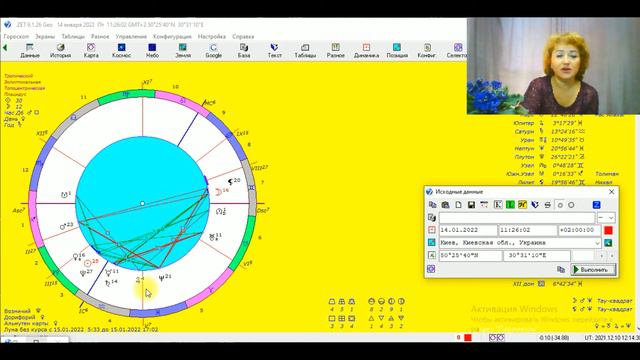Click the first Тау-квадрат configuration entry
This screenshot has width=640, height=360.
click(603, 301)
